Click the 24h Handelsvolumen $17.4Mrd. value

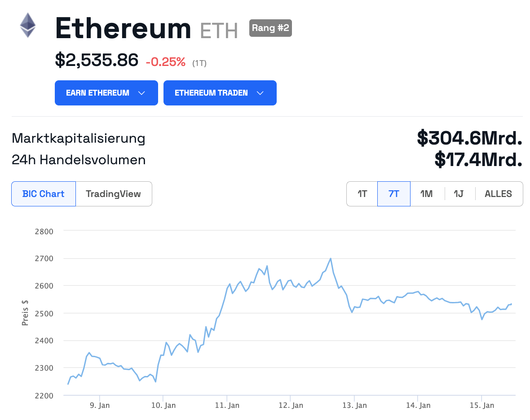point(478,160)
